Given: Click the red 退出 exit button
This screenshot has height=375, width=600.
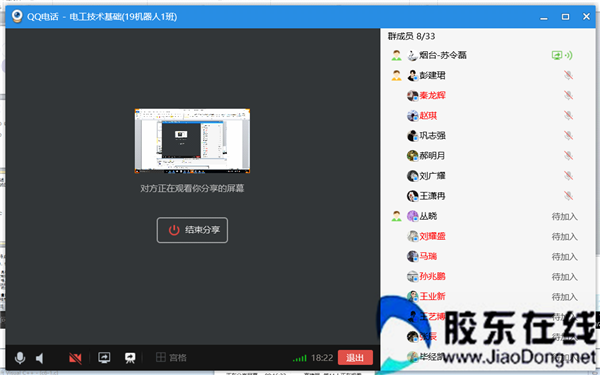Looking at the screenshot, I should pyautogui.click(x=355, y=358).
